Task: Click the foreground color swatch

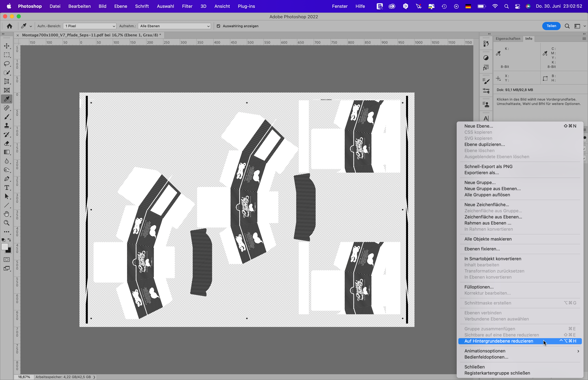Action: pyautogui.click(x=4, y=246)
